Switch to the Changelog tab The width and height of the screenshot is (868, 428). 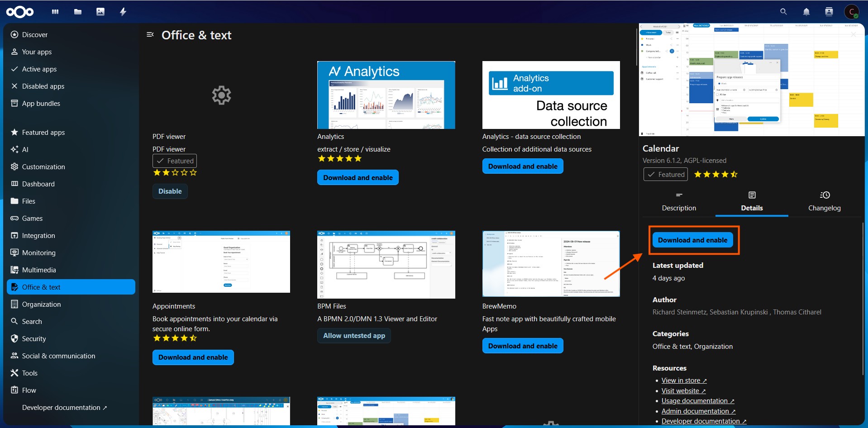824,201
